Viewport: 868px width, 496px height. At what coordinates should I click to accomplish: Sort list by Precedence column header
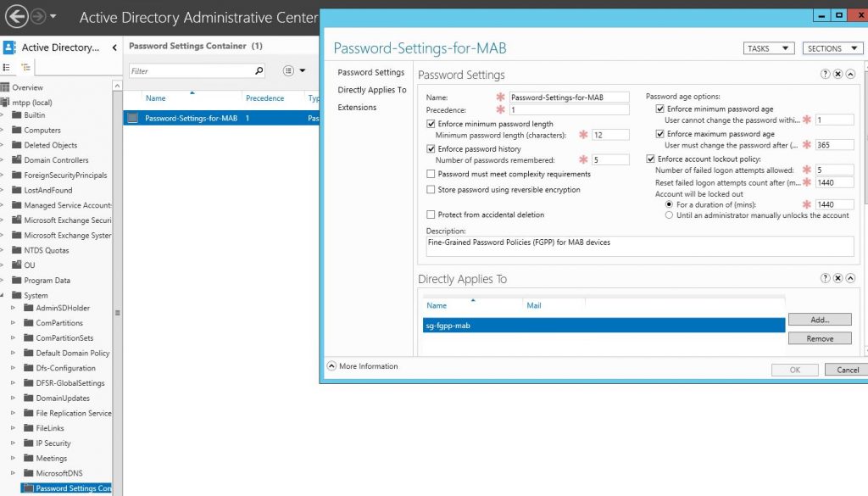coord(264,98)
